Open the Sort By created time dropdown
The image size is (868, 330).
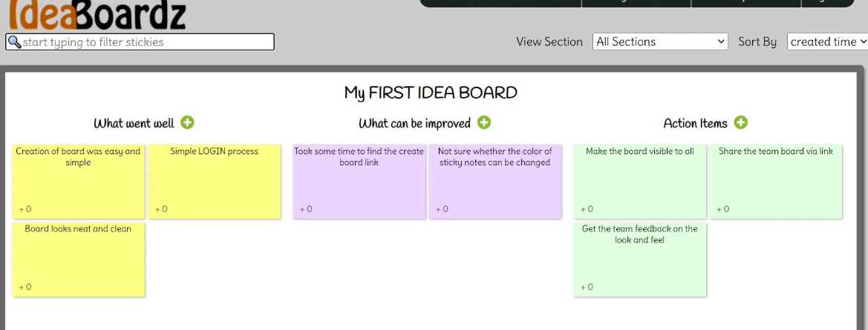pos(828,42)
